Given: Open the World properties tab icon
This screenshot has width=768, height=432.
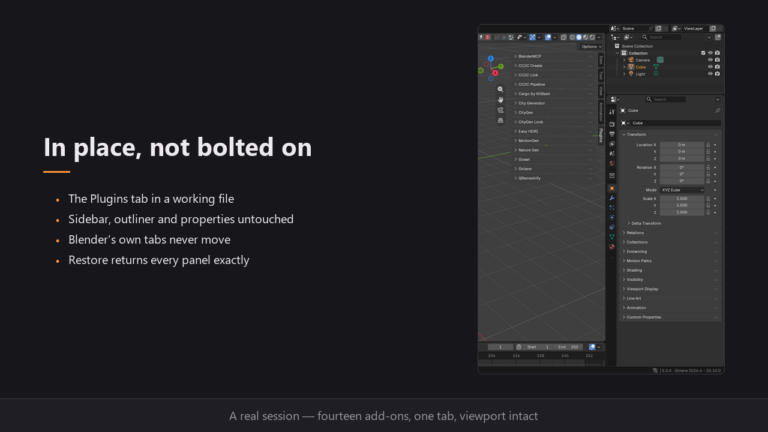Looking at the screenshot, I should point(612,164).
